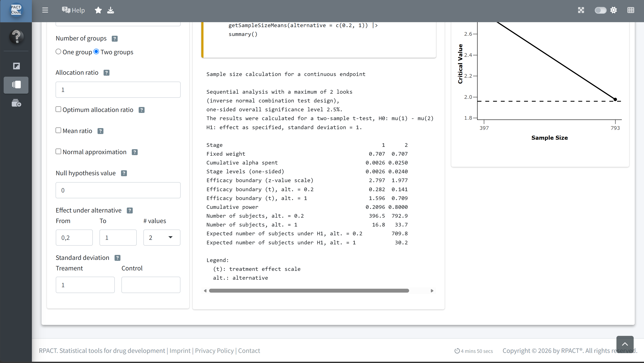This screenshot has height=363, width=644.
Task: Click the Sample Size axis label
Action: coord(549,138)
